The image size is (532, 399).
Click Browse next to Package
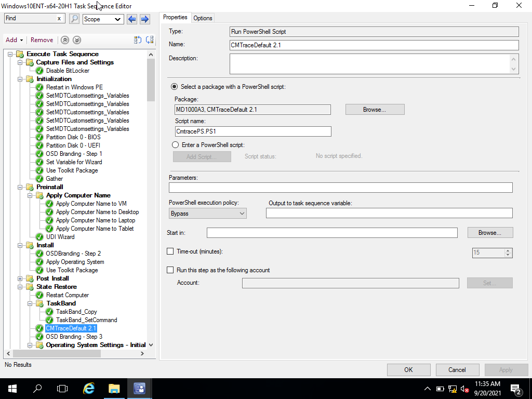pyautogui.click(x=375, y=109)
